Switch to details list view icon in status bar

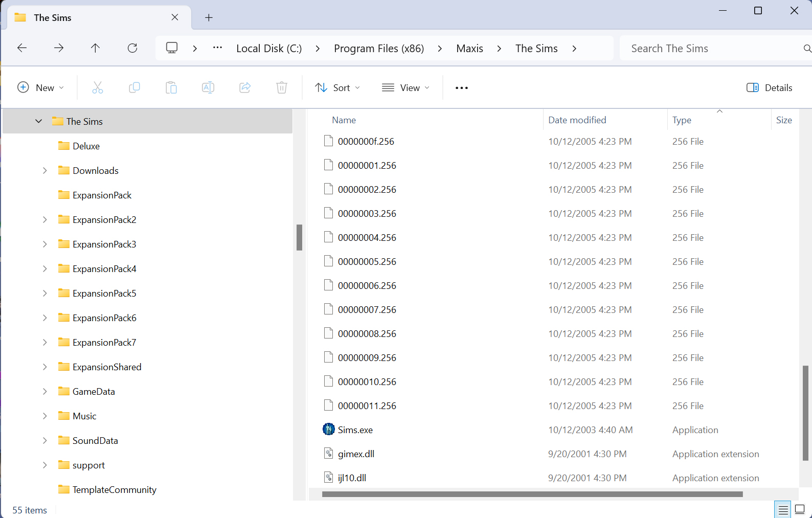pos(783,510)
